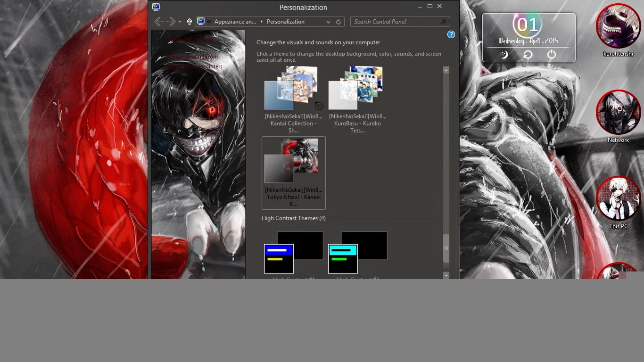This screenshot has height=362, width=644.
Task: Open Appearance an... breadcrumb
Action: pos(235,22)
